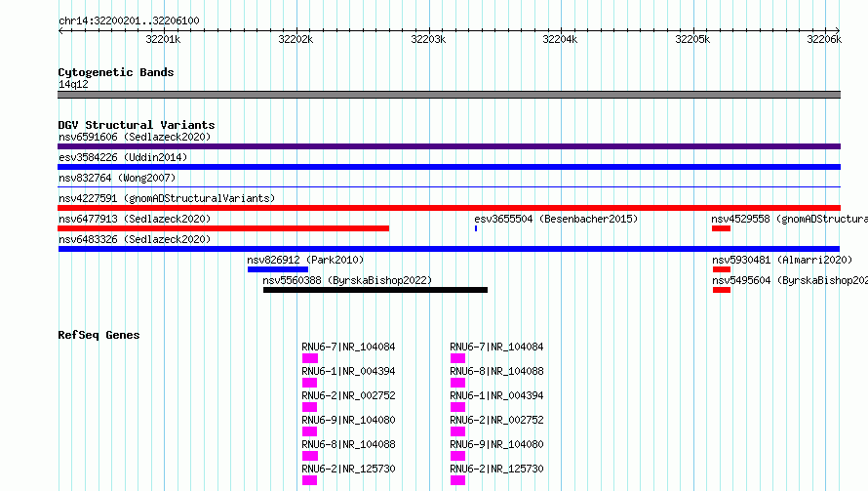Open RNU6-2|NR_125730 label in right gene cluster

point(496,469)
